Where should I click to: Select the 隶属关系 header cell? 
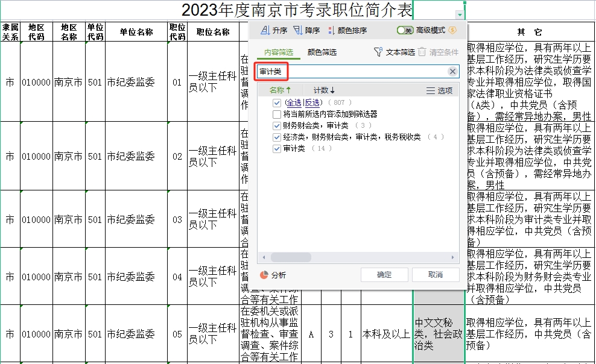[10, 32]
